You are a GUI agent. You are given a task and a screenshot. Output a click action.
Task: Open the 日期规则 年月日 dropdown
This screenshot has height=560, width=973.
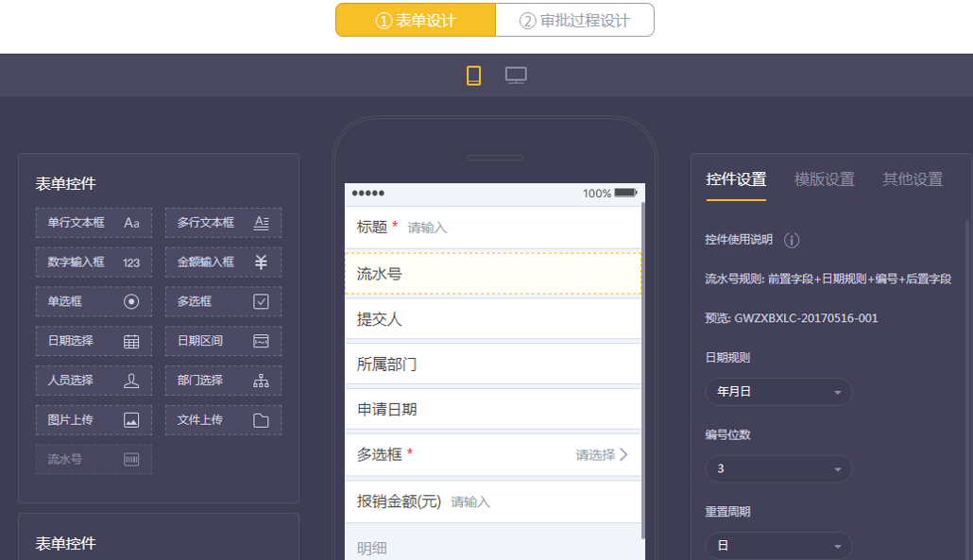pos(778,392)
